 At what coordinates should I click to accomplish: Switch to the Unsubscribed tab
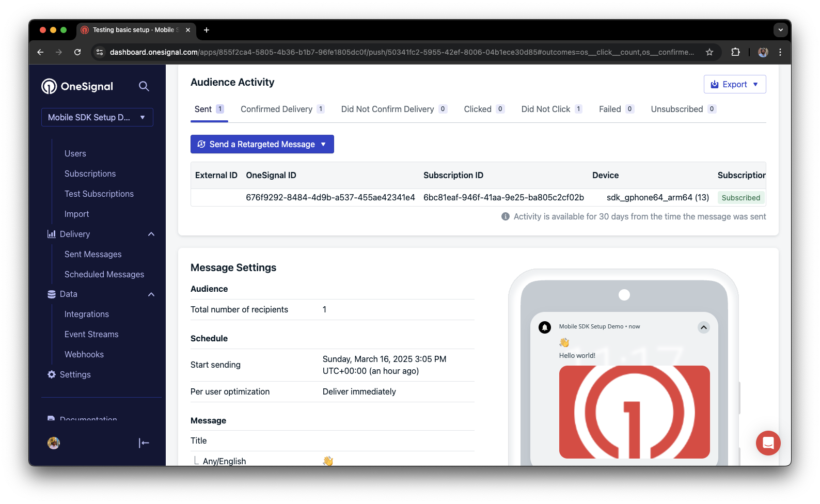[x=684, y=109]
